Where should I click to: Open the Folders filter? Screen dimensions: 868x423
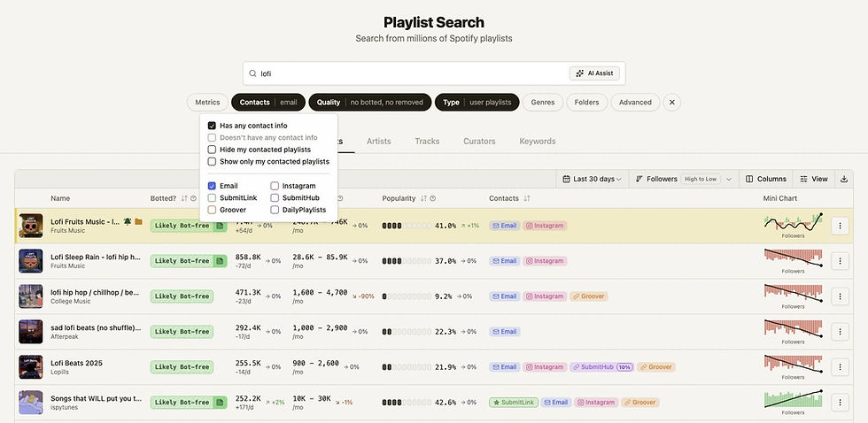[586, 103]
